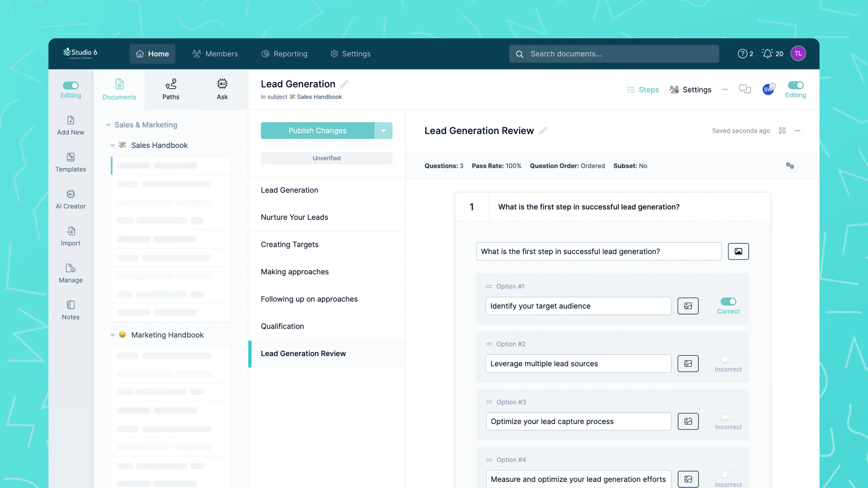Open the AI Creator sidebar tool

tap(71, 199)
